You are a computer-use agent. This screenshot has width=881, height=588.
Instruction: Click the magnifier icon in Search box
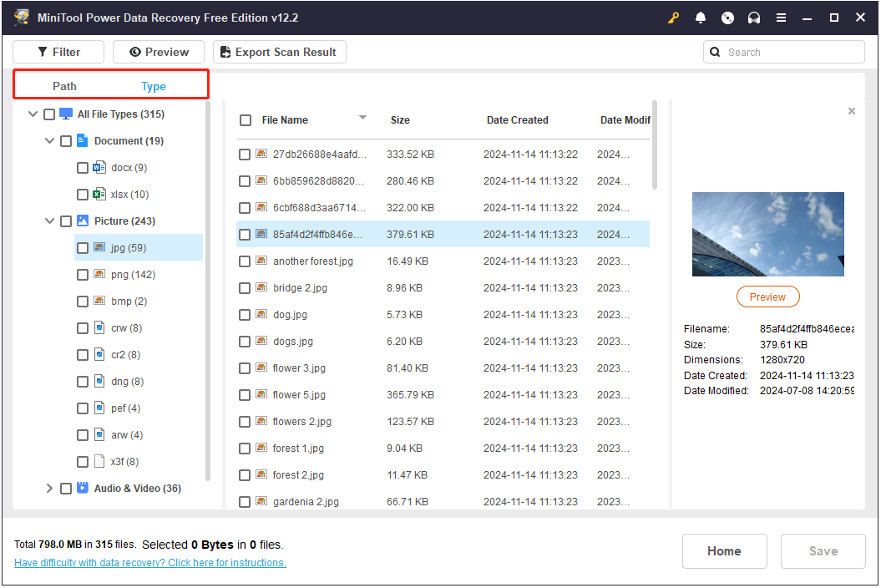tap(715, 53)
